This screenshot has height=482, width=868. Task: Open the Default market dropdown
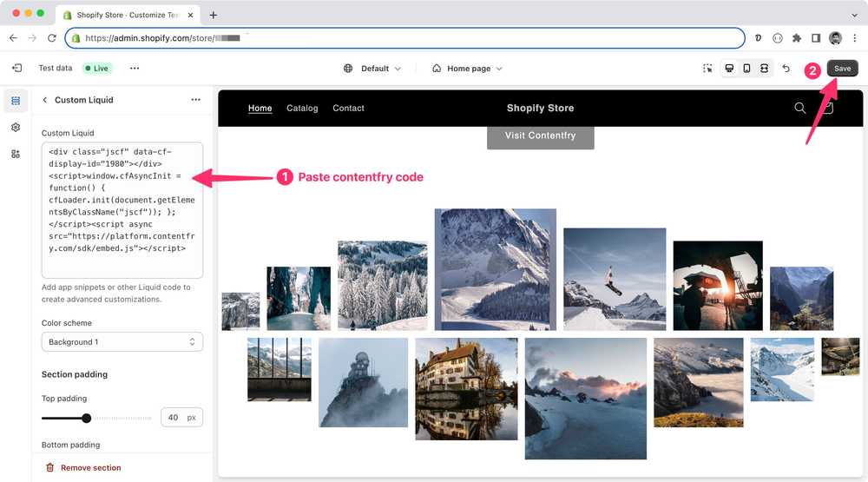coord(372,69)
